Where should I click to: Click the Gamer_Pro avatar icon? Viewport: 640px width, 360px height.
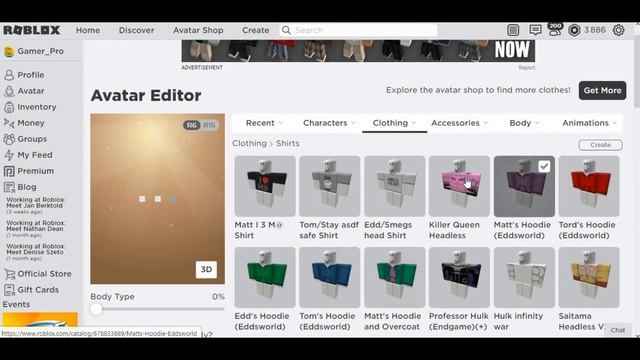tap(9, 51)
